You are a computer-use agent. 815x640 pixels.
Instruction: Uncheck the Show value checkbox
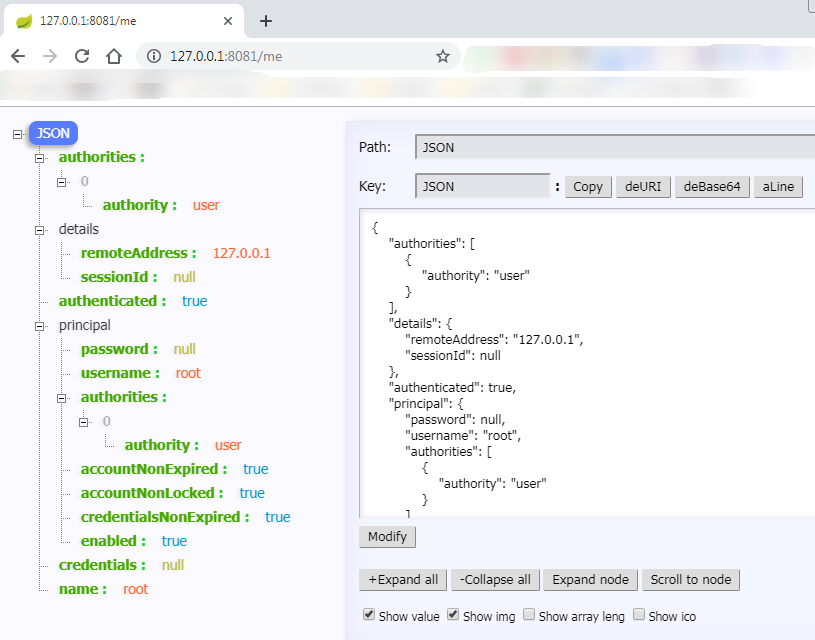pos(368,616)
